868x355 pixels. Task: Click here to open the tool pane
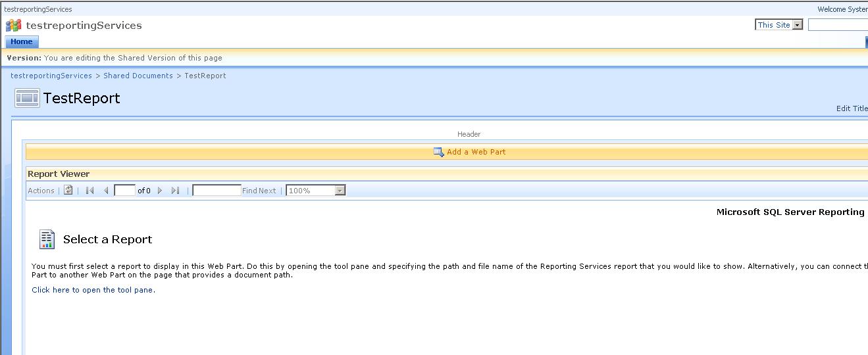[x=93, y=290]
